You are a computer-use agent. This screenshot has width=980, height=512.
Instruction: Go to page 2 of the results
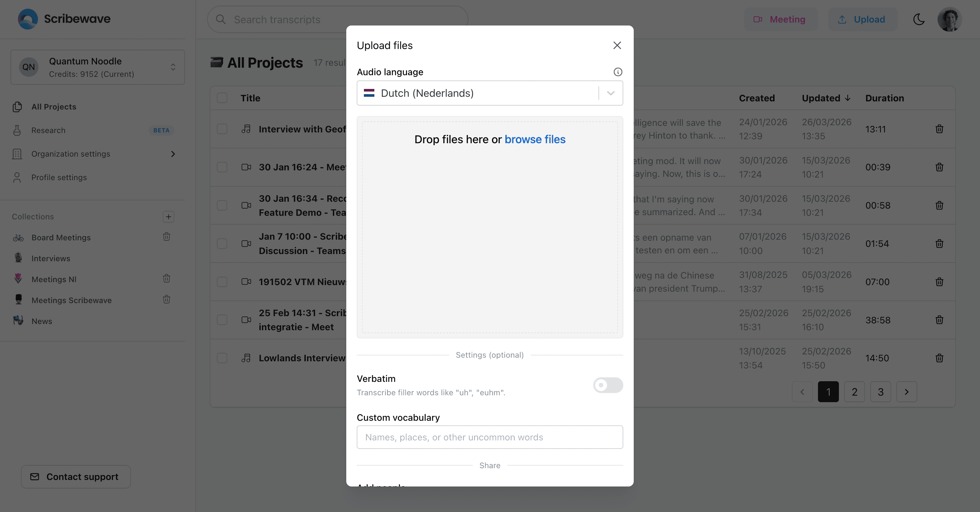[854, 392]
